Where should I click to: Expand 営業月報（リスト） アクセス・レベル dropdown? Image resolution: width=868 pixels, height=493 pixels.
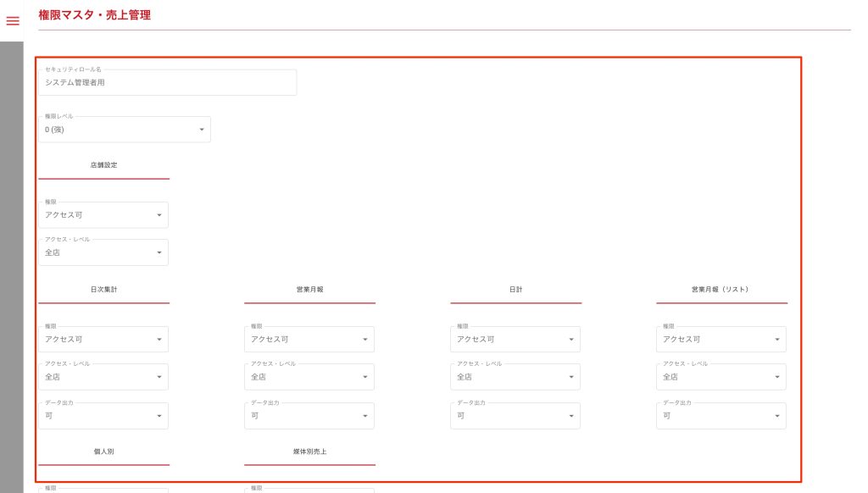[721, 377]
